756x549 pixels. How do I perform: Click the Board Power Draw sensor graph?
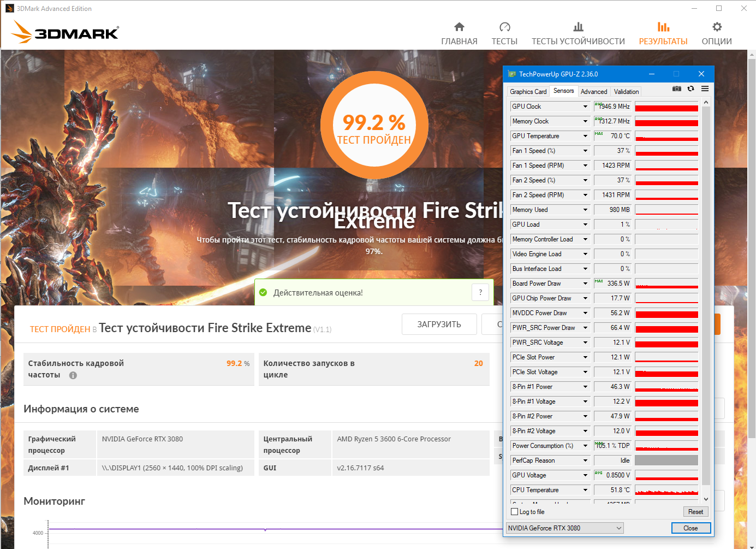[x=666, y=284]
